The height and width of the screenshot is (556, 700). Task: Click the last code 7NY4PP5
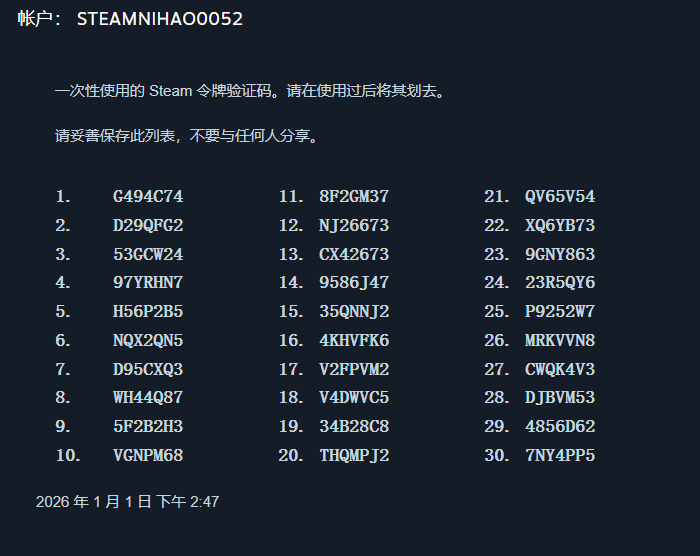click(560, 456)
